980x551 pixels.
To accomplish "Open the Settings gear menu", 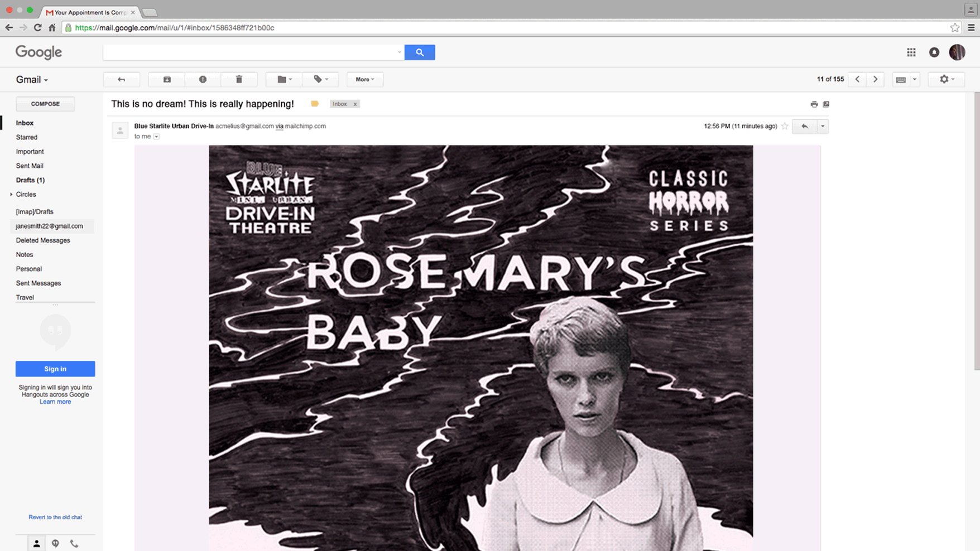I will pyautogui.click(x=947, y=79).
